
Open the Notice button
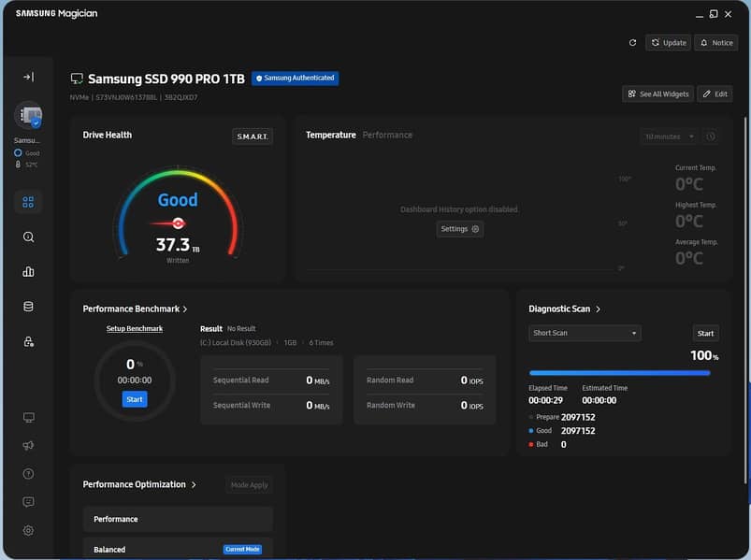tap(716, 43)
